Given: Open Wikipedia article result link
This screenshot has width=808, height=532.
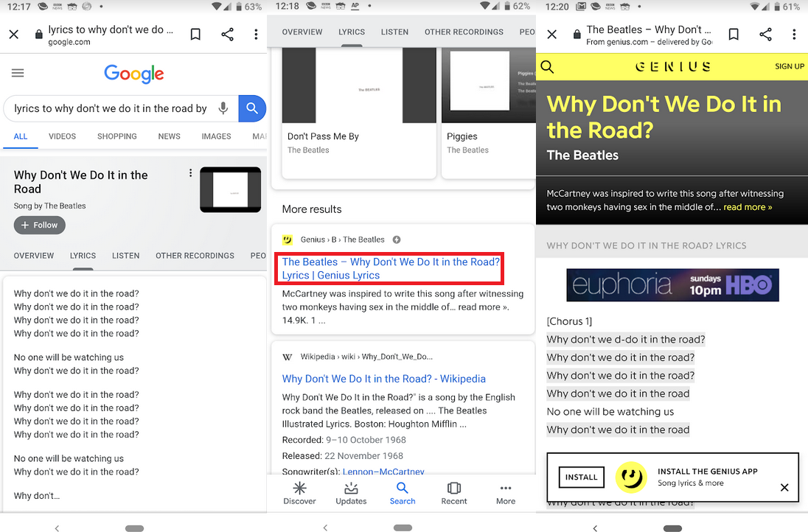Looking at the screenshot, I should click(x=384, y=379).
